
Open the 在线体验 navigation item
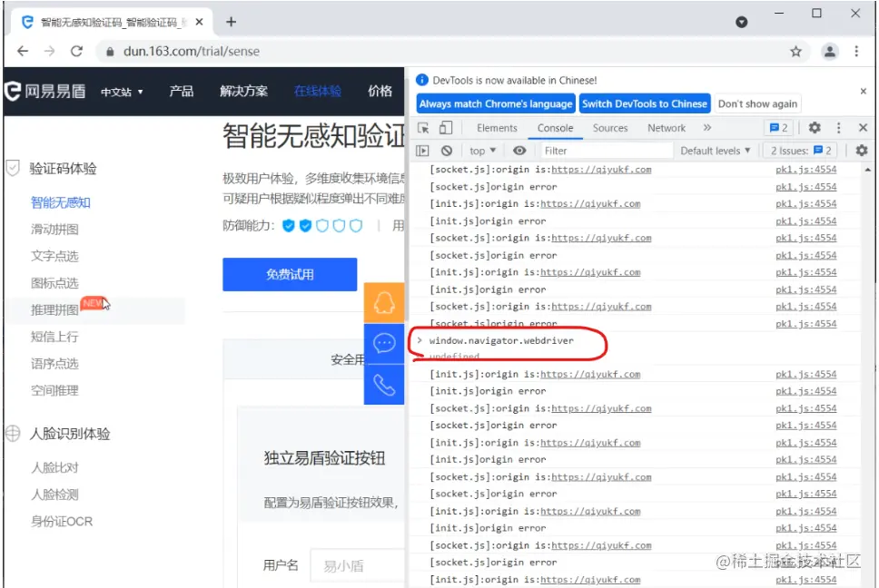tap(317, 92)
